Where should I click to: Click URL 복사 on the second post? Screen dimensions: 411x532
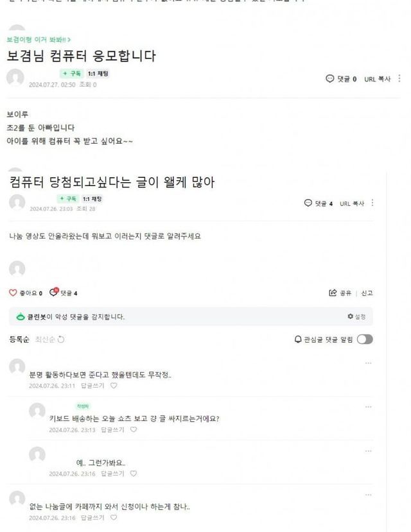coord(352,203)
